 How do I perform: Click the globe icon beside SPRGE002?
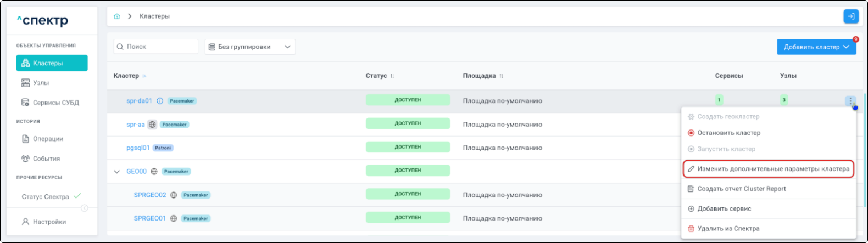174,195
